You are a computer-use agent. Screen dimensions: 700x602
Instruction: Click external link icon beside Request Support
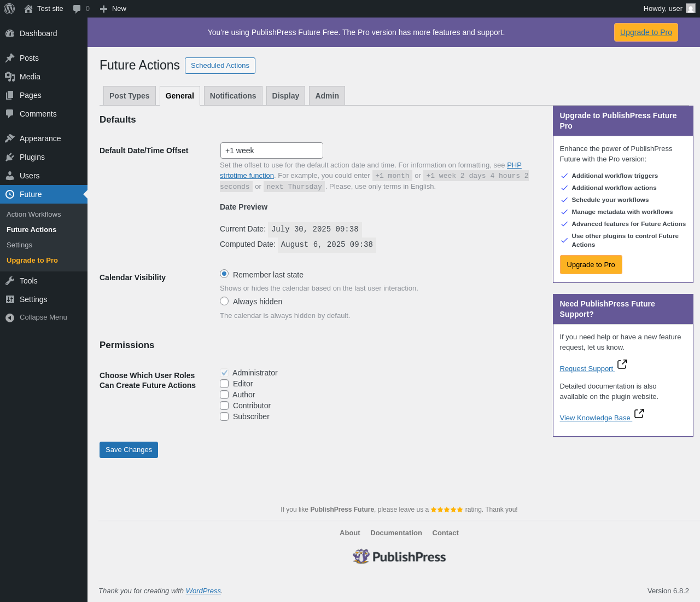[622, 364]
